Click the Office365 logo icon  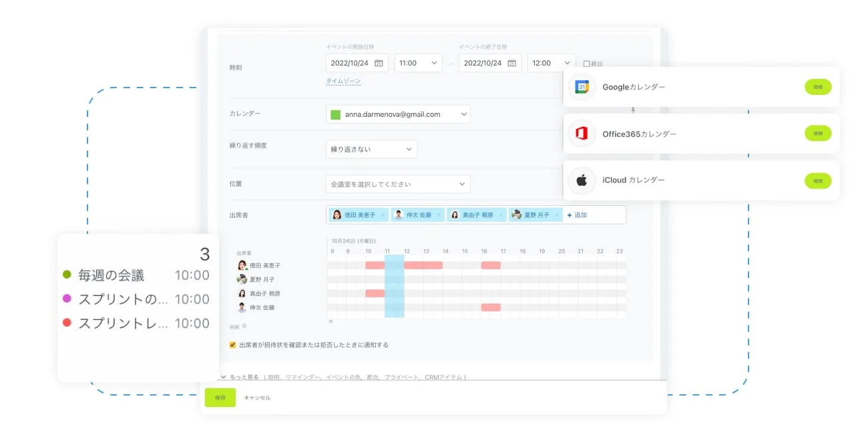[x=582, y=134]
